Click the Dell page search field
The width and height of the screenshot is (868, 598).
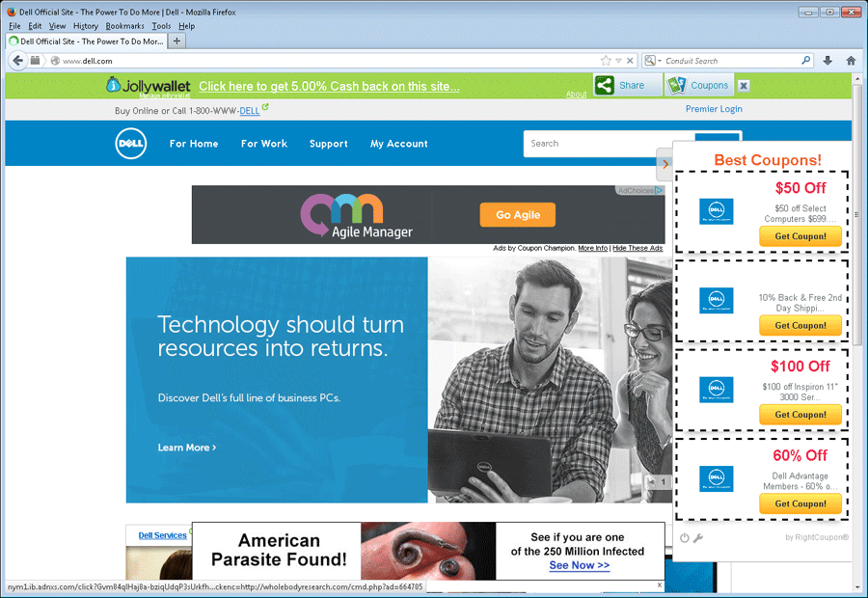(x=608, y=144)
